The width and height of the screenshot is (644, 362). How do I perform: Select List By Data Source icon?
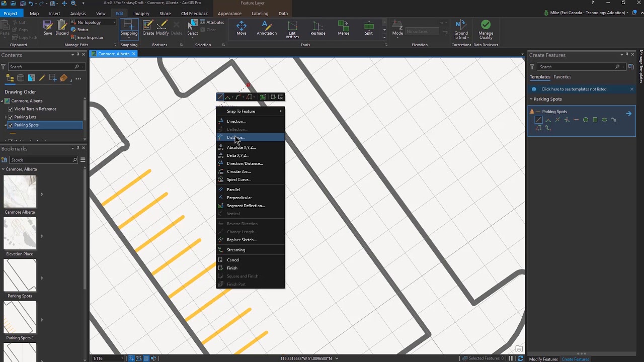21,78
